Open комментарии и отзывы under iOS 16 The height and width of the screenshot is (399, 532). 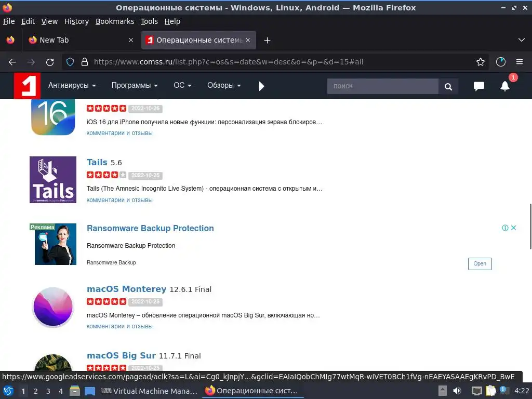pos(119,133)
